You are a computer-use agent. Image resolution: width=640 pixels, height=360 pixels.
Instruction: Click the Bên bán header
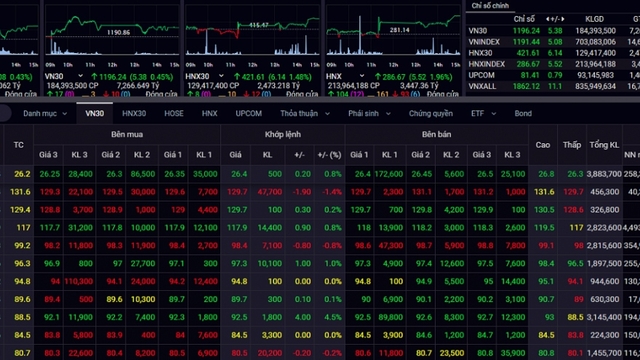[436, 134]
